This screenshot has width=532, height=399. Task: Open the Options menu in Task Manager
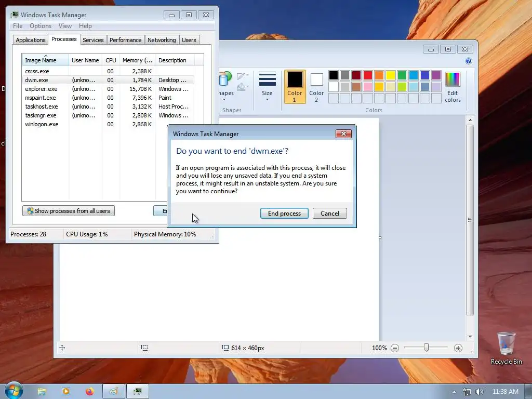coord(41,26)
